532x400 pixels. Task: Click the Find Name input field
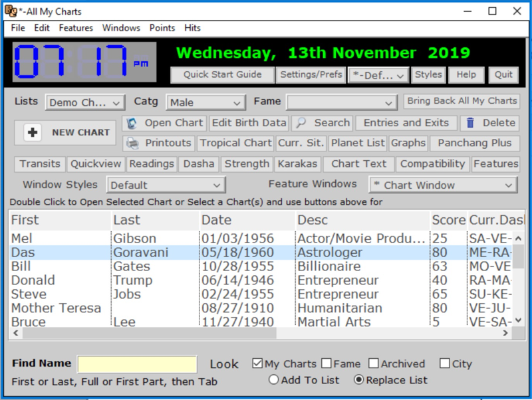(x=137, y=364)
